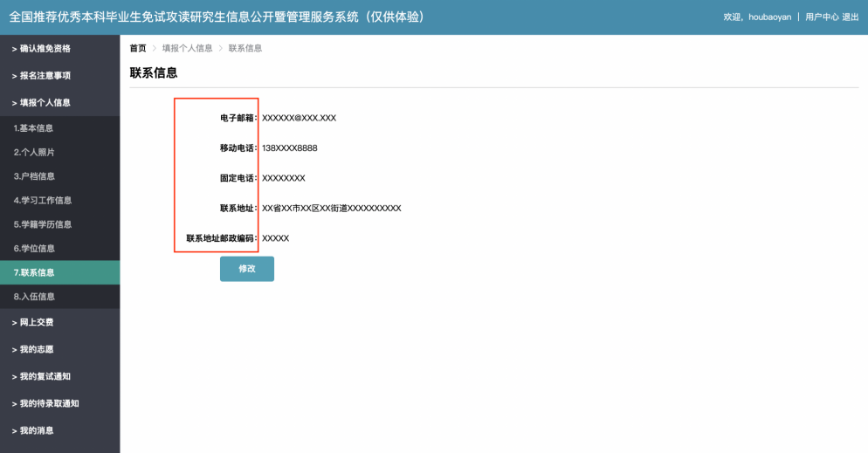This screenshot has width=868, height=453.
Task: Click 退出 to log out
Action: coord(851,17)
